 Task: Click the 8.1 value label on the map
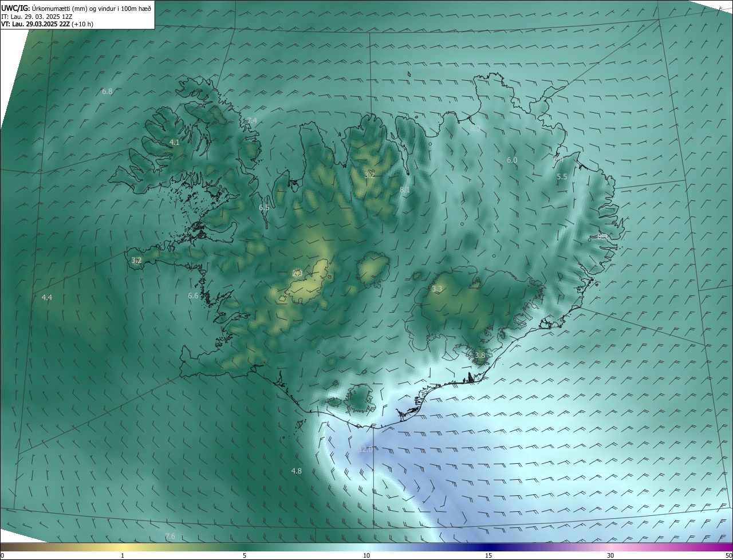[x=405, y=190]
